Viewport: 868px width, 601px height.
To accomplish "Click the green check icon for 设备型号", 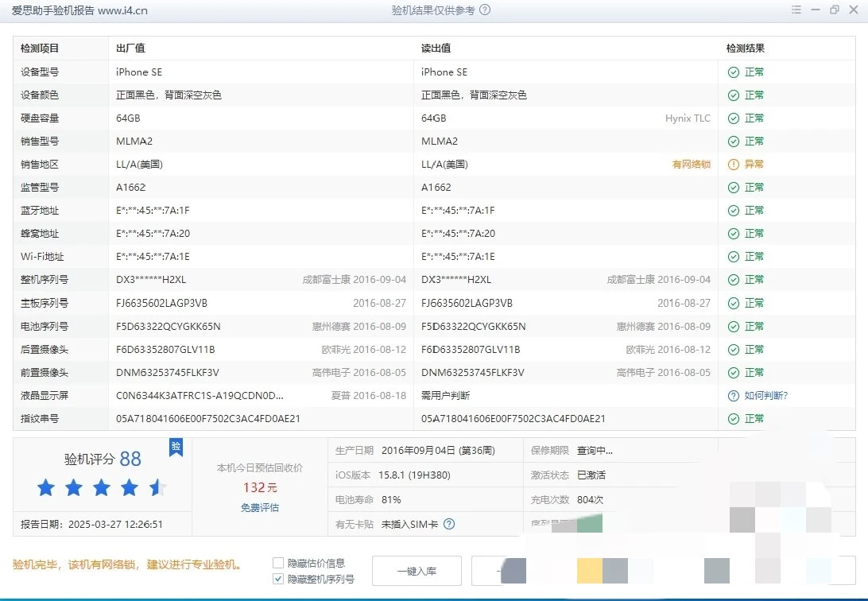I will [x=733, y=72].
